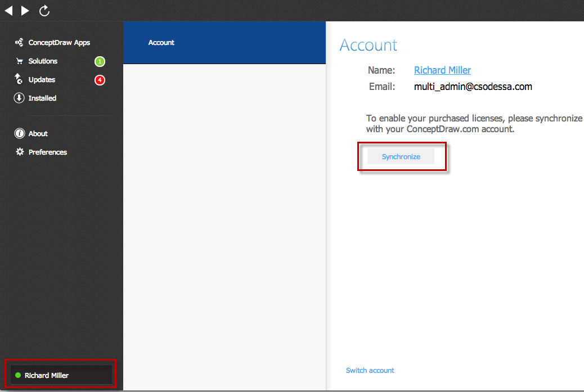Click the Switch account link
This screenshot has height=392, width=584.
(x=370, y=371)
